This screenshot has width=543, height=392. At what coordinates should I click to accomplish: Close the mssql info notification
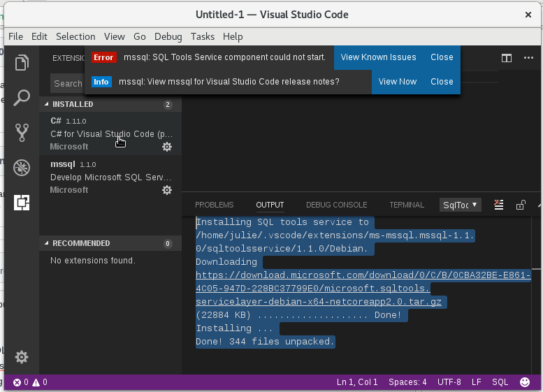coord(442,82)
